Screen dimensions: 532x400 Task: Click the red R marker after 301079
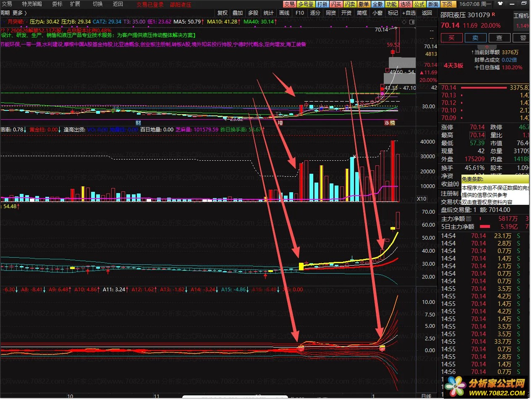[x=493, y=14]
